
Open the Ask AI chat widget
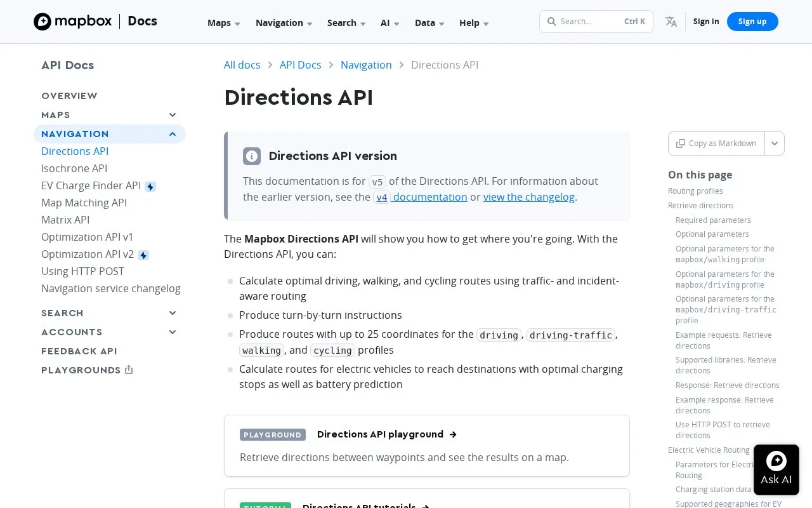coord(776,469)
